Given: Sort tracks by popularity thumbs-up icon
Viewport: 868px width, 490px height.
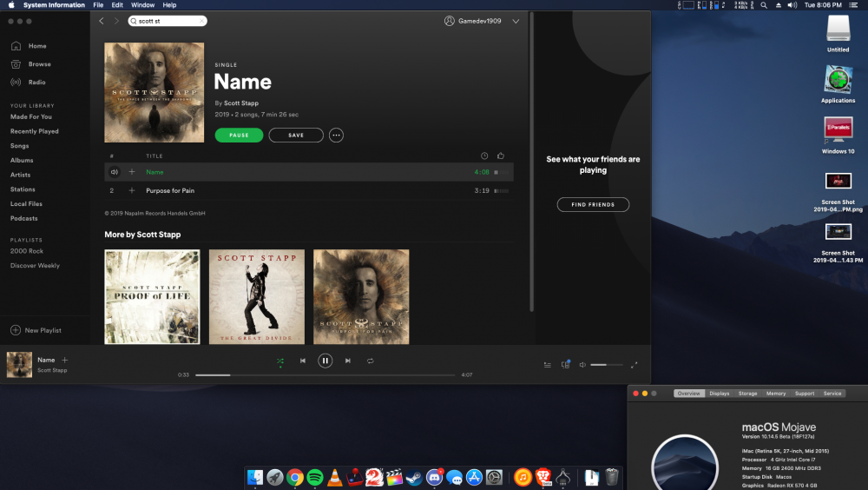Looking at the screenshot, I should [x=501, y=156].
